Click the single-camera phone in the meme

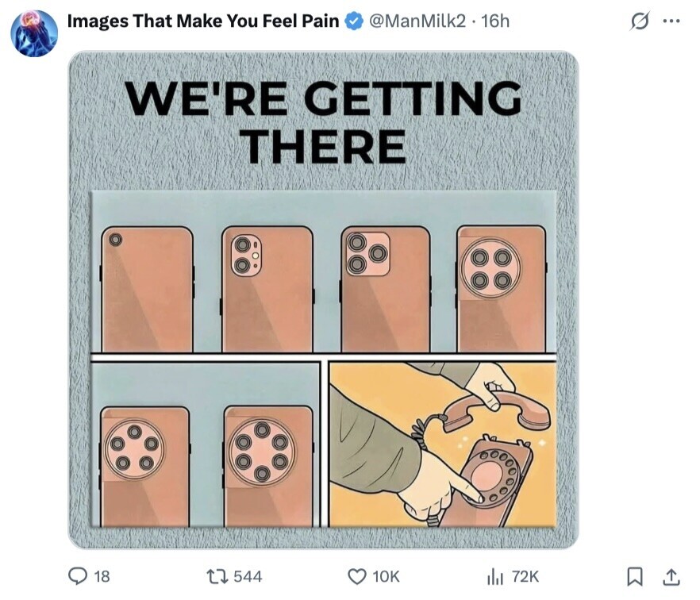click(147, 289)
